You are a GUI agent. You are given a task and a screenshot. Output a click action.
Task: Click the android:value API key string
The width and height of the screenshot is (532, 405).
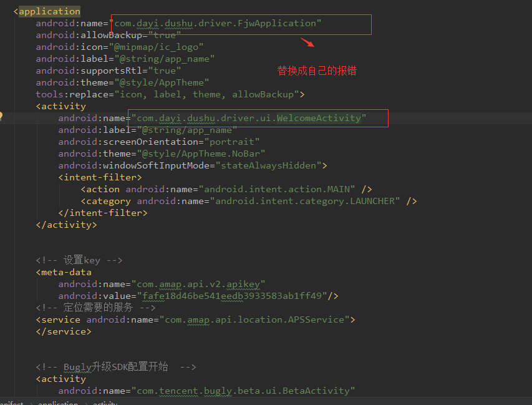pos(232,296)
